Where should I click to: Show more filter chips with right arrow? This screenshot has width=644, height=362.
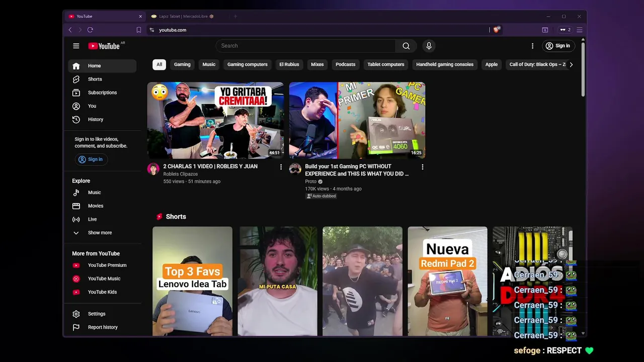coord(571,64)
